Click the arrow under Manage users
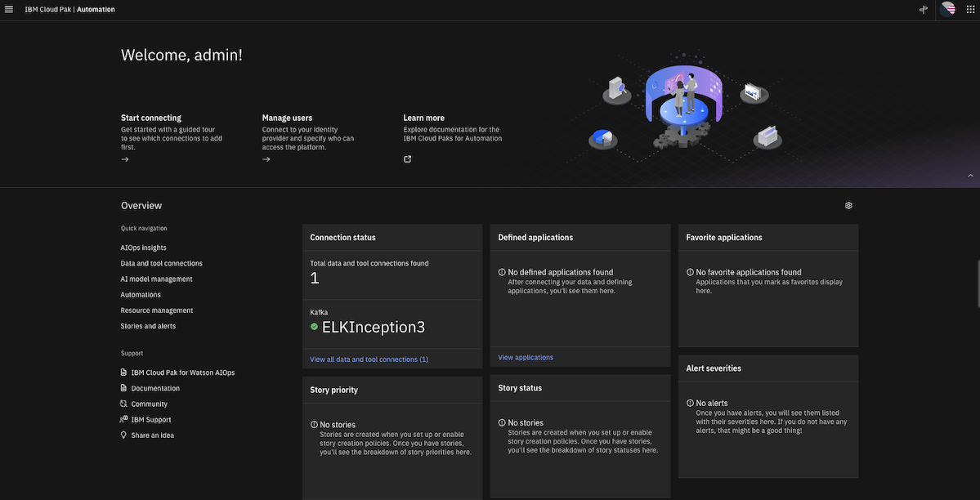The image size is (980, 500). 266,159
